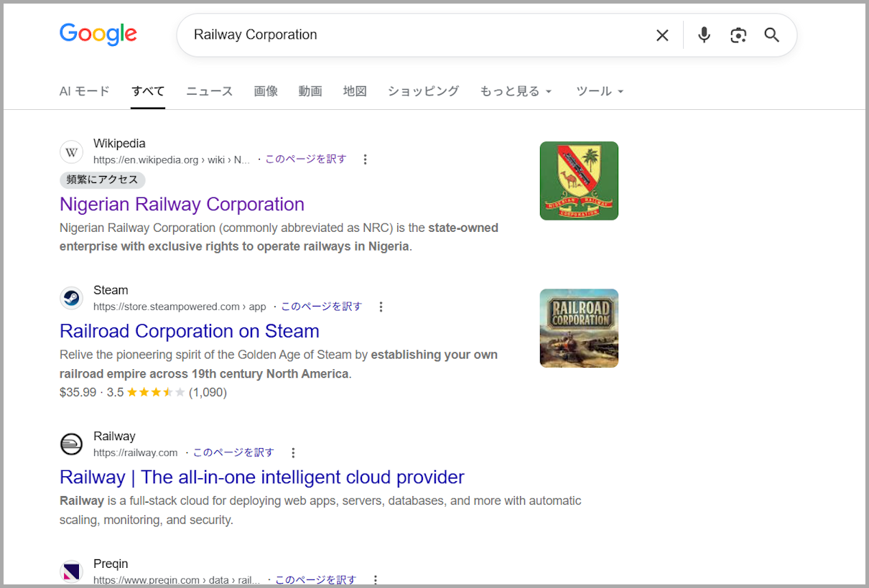Open Railway all-in-one cloud provider link

tap(262, 477)
